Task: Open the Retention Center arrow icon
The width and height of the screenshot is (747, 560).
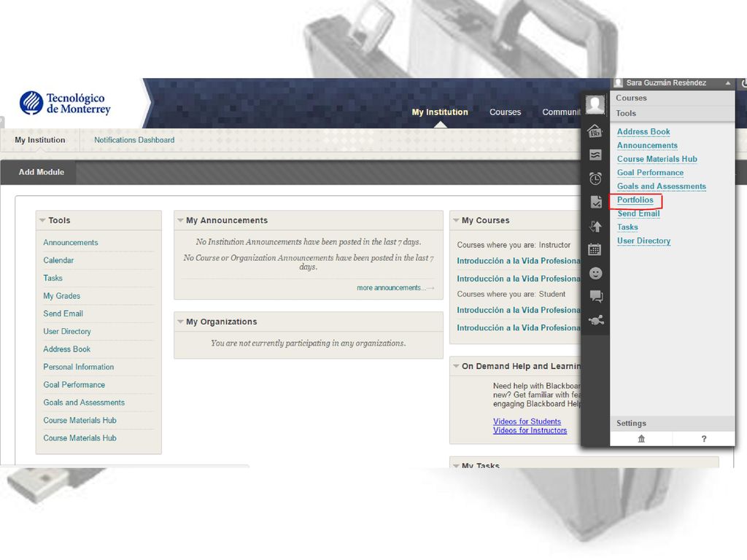Action: coord(595,226)
